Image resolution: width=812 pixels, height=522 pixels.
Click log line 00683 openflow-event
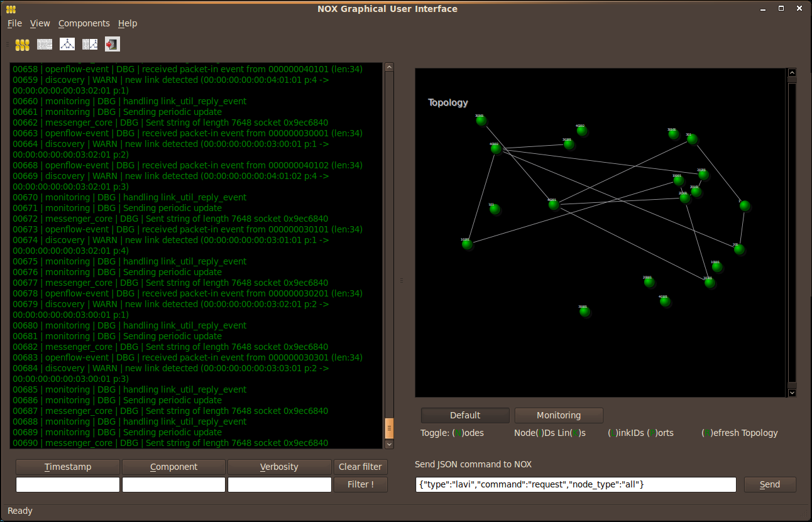pyautogui.click(x=187, y=357)
